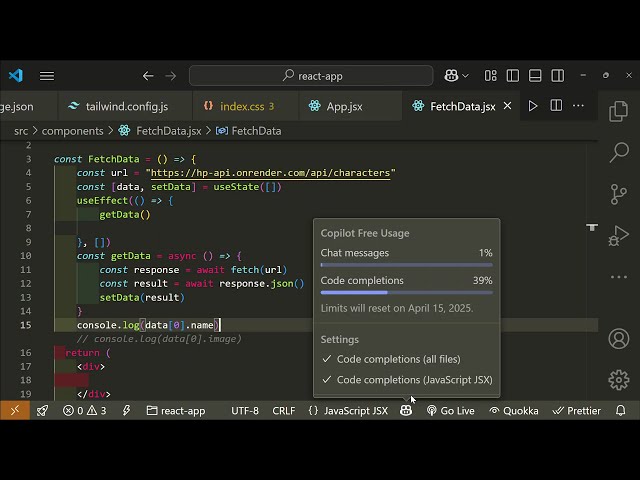Expand the Copilot dropdown chevron in the title bar
The width and height of the screenshot is (640, 480).
coord(465,76)
